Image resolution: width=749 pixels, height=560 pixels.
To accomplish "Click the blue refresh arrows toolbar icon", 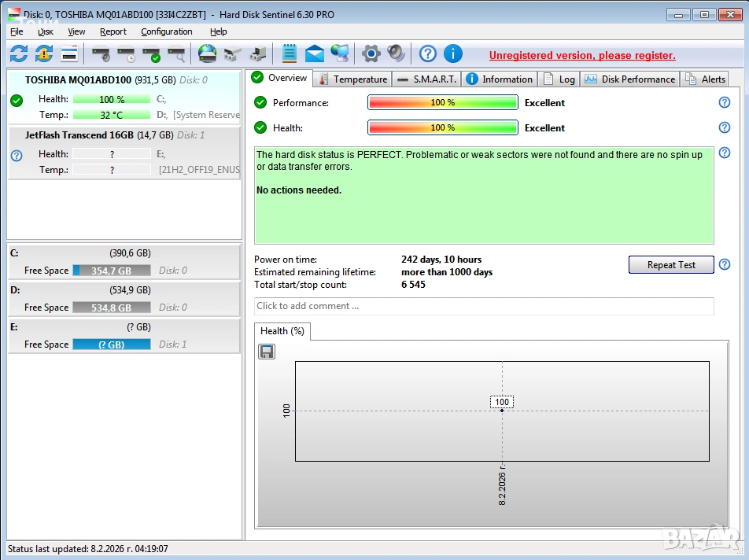I will [19, 53].
